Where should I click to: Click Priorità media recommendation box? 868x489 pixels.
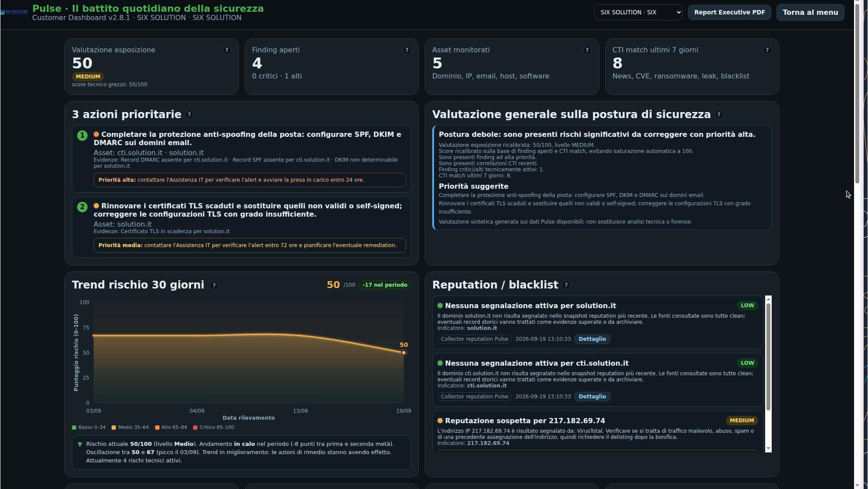pos(250,245)
